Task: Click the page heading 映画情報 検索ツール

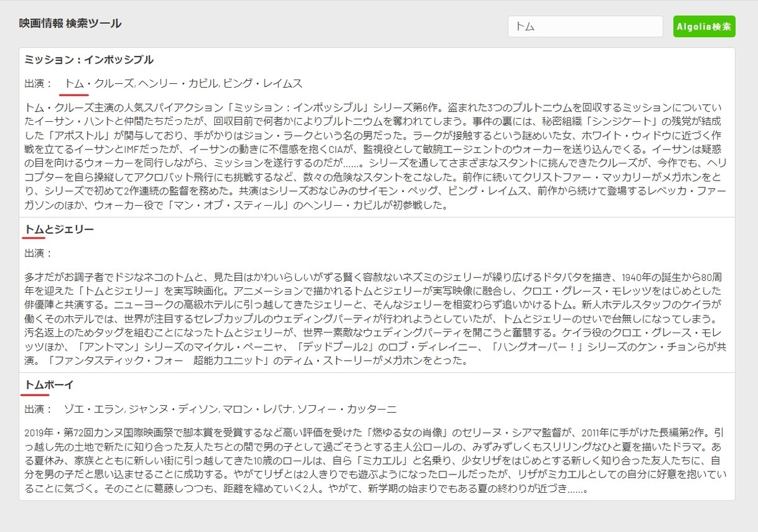Action: (x=70, y=23)
